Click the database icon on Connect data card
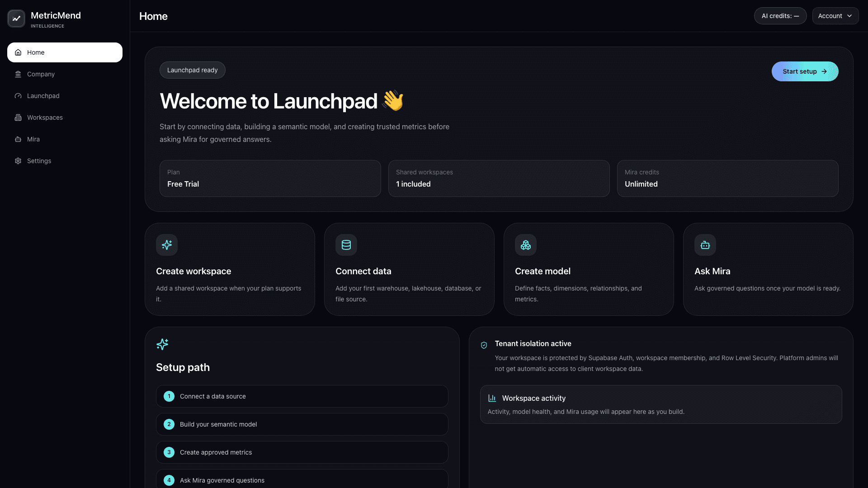 point(346,245)
